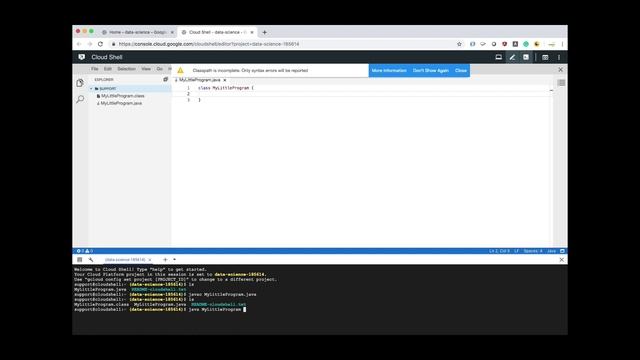
Task: Close the editor with the X icon
Action: click(x=560, y=70)
